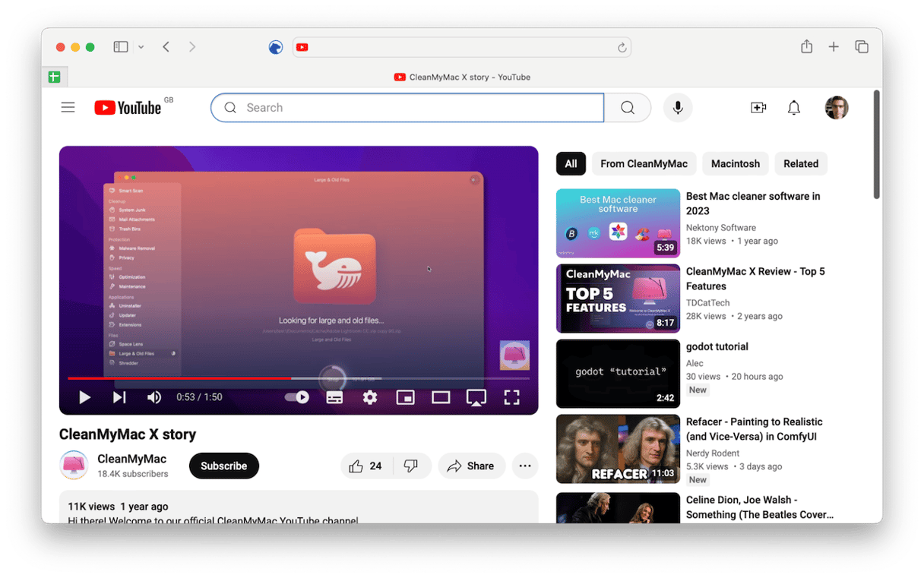Toggle the autoplay switch

coord(297,397)
